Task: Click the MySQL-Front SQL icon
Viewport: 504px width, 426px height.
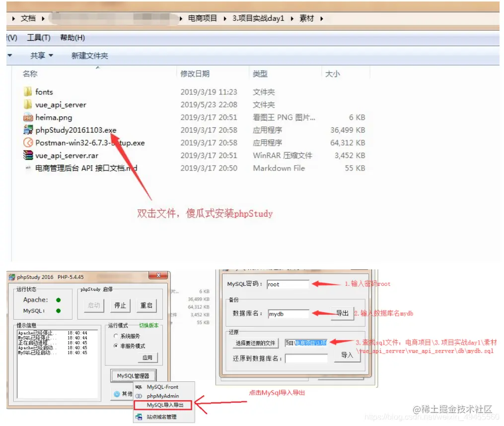Action: (x=139, y=387)
